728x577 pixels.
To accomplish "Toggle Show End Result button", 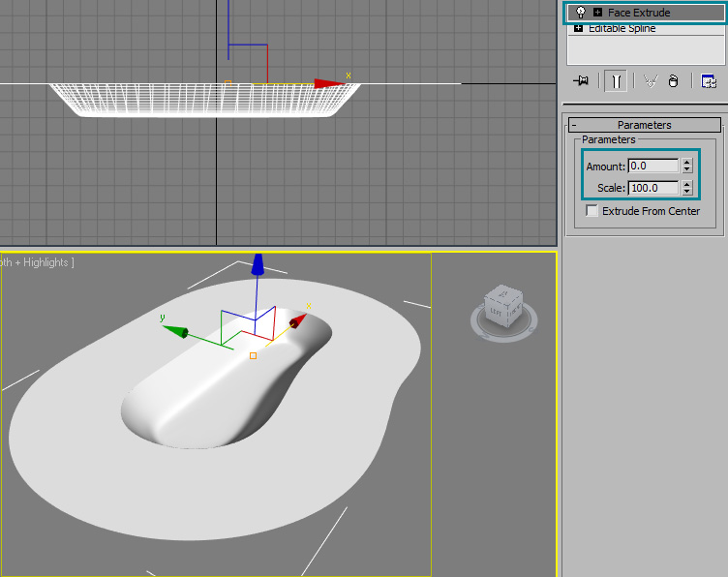I will pos(615,82).
